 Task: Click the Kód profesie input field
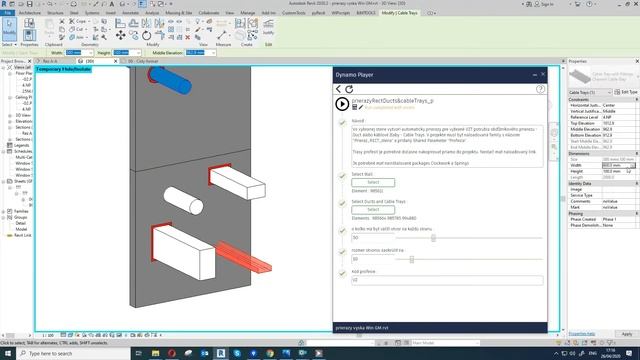(447, 280)
